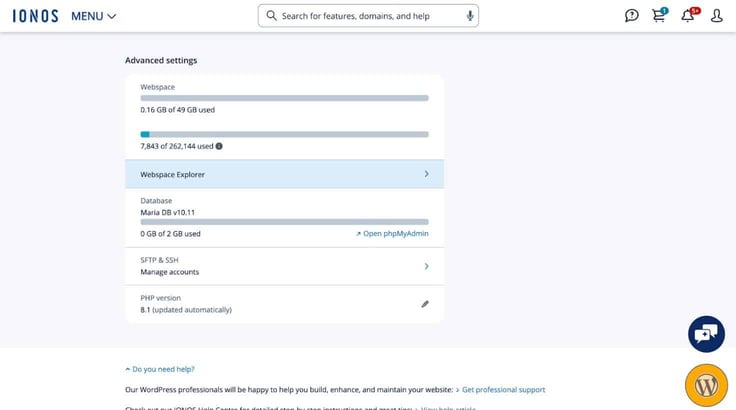
Task: Open the floating live chat button
Action: [706, 334]
